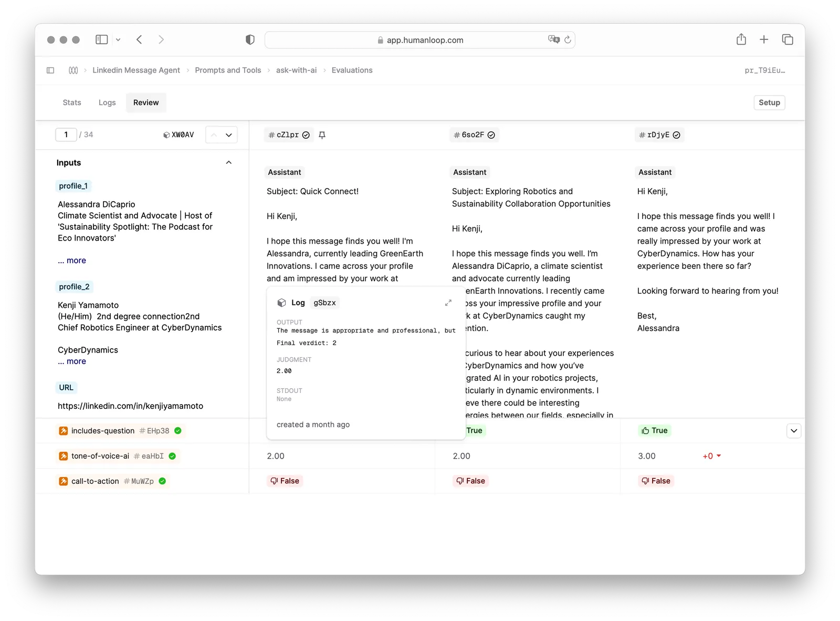Open the includes-question evaluator EHp38
Screen dimensions: 840x621
pos(120,431)
